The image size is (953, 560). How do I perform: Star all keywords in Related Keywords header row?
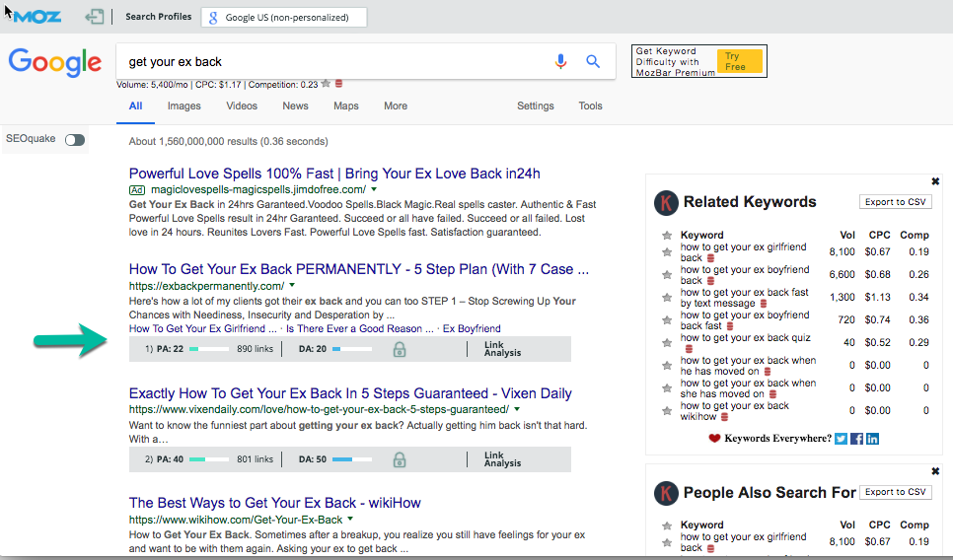667,235
